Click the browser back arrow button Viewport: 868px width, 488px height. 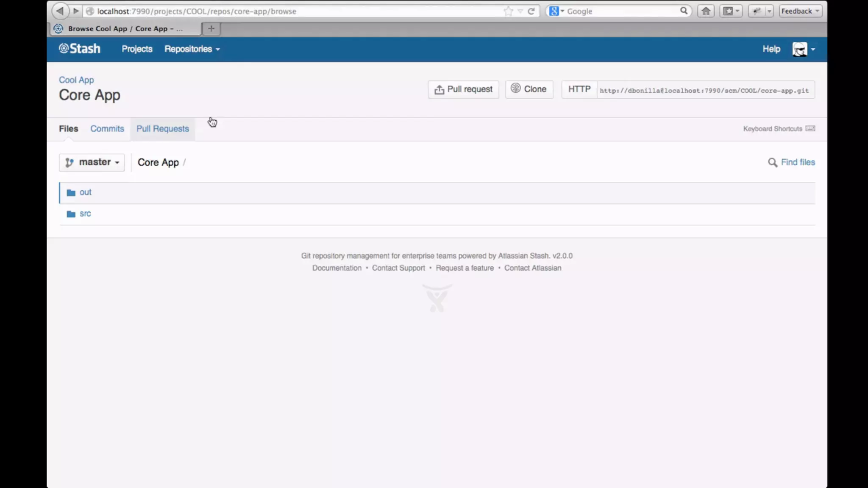60,11
